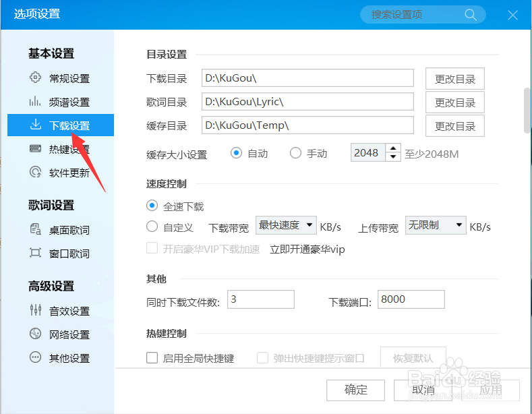The image size is (532, 414).
Task: Click 更改目录 for 下载目录
Action: coord(455,79)
